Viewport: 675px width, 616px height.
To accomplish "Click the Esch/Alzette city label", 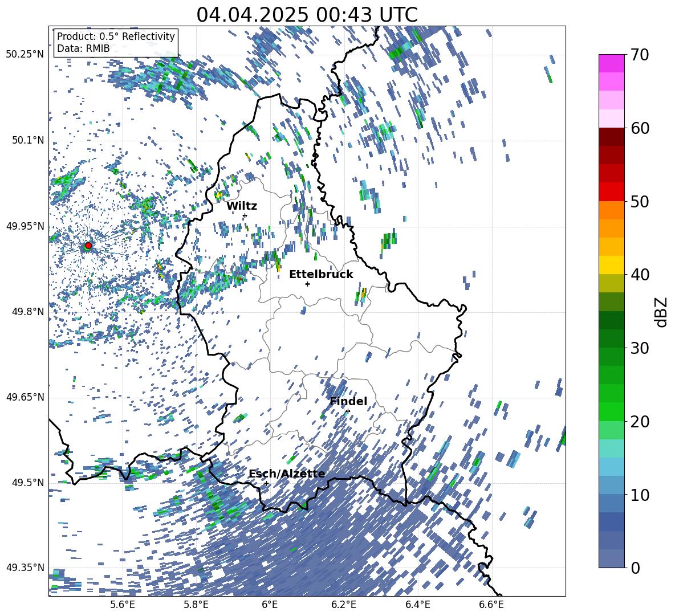I will 287,474.
